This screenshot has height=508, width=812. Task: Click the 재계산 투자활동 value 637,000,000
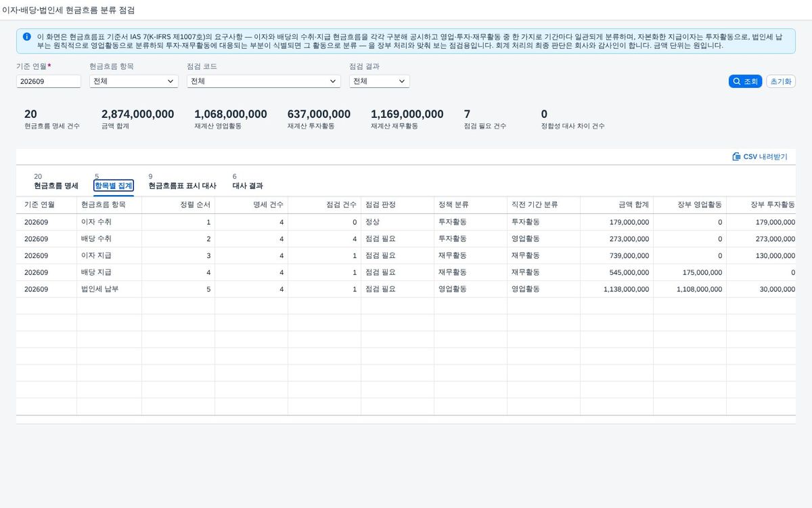tap(319, 114)
